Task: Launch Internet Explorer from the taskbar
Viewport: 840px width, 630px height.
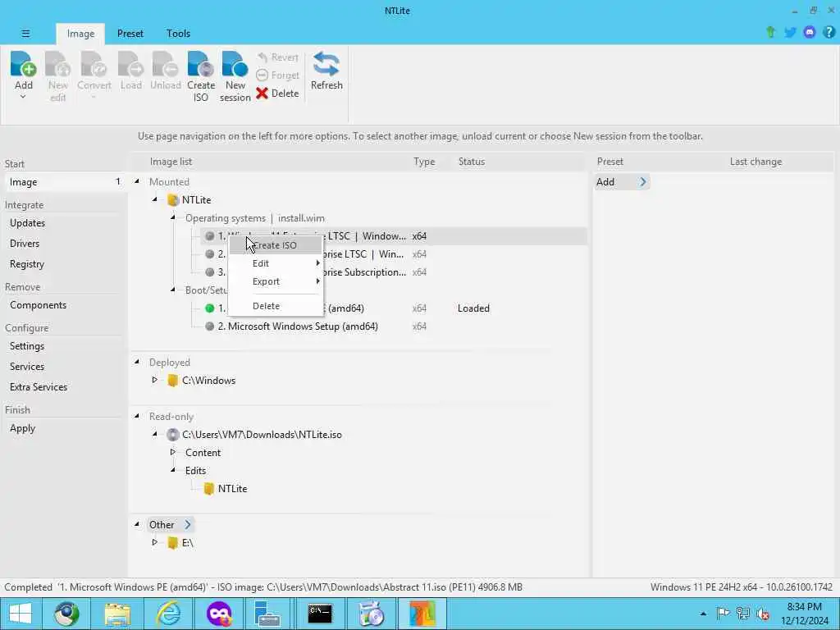Action: [168, 614]
